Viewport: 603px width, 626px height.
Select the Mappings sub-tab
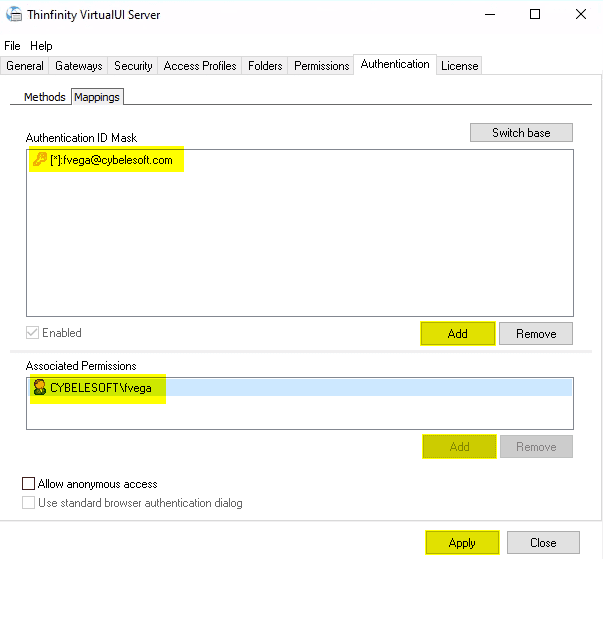tap(97, 97)
